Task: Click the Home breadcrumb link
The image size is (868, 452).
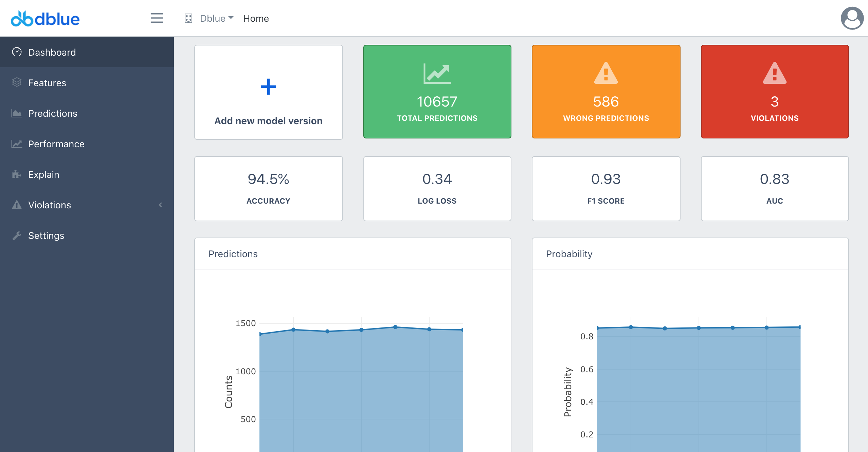Action: (256, 18)
